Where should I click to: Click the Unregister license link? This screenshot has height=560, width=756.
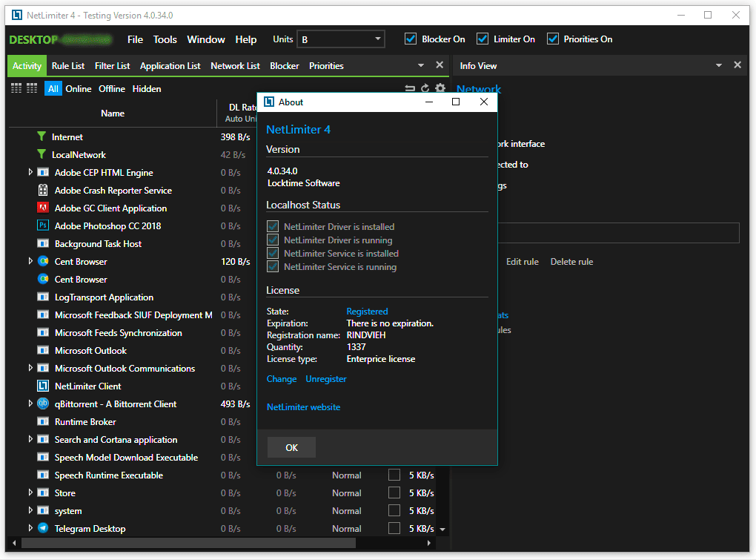tap(325, 379)
